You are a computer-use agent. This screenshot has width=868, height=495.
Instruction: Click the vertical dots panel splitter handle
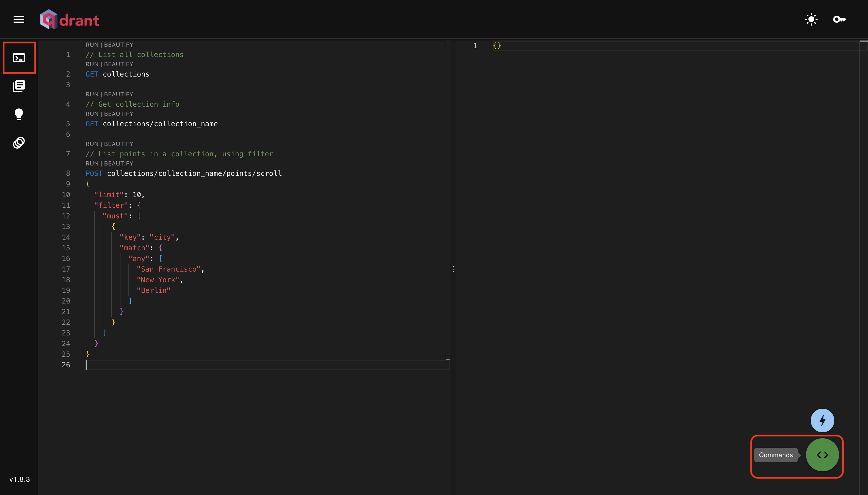point(453,269)
